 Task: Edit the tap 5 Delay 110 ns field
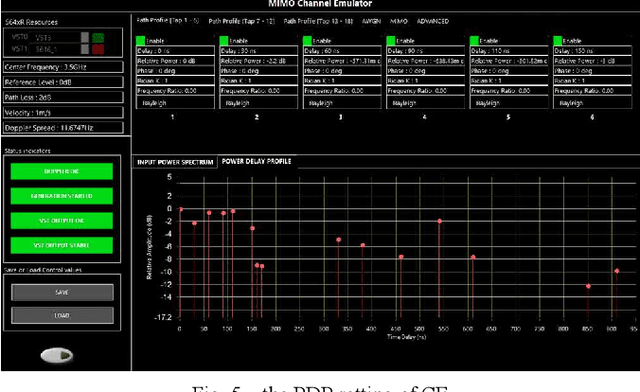509,51
